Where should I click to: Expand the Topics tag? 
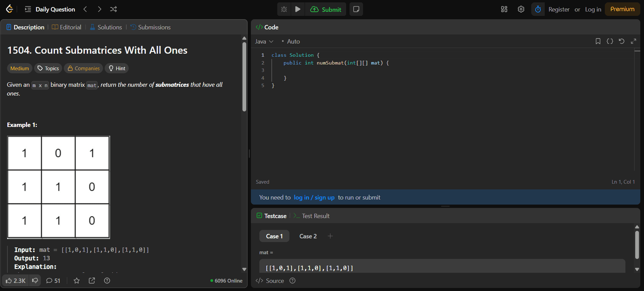pyautogui.click(x=48, y=68)
